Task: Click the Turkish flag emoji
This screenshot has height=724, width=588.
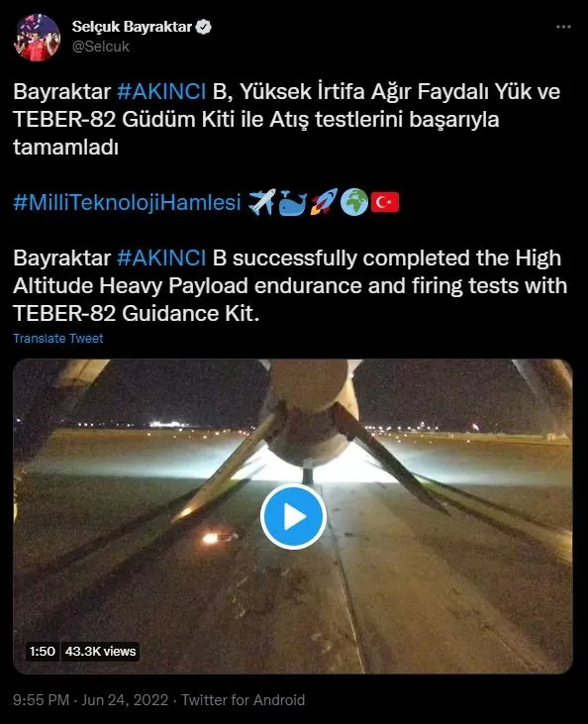Action: click(x=385, y=202)
